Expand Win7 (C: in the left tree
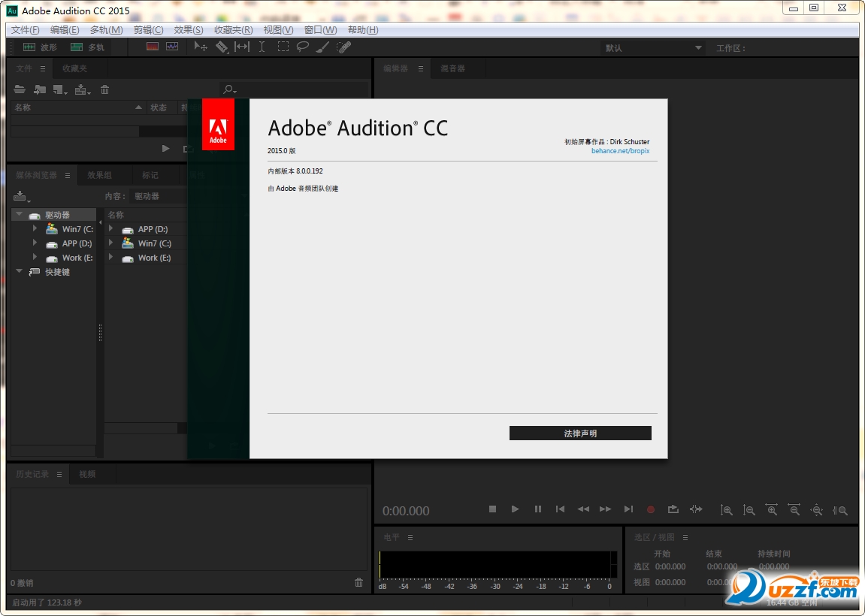Screen dimensions: 865x616 35,228
